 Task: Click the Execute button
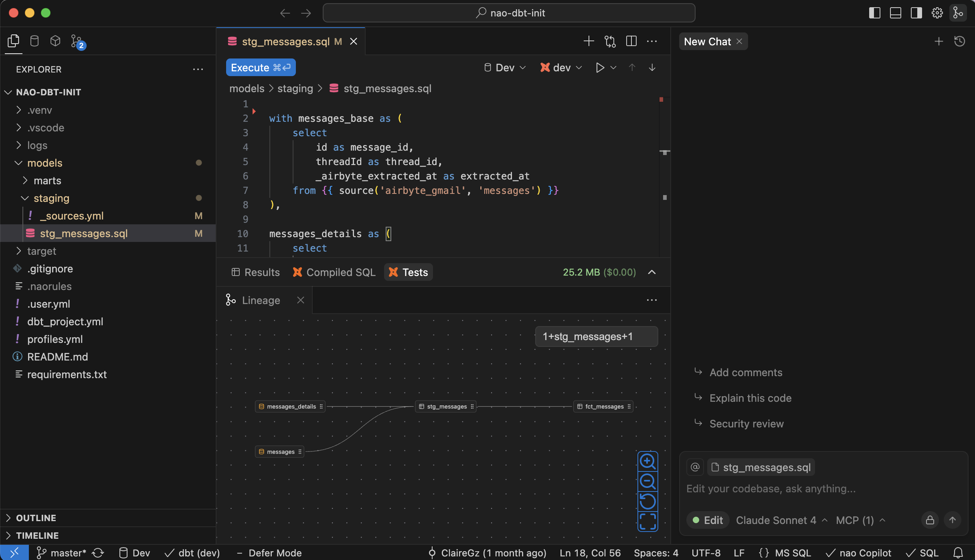click(x=261, y=68)
